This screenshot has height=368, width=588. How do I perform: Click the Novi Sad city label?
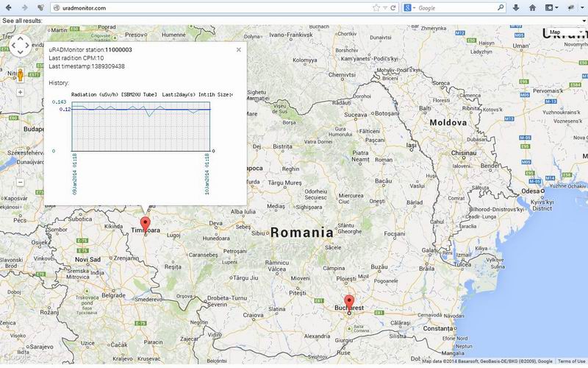(x=87, y=260)
